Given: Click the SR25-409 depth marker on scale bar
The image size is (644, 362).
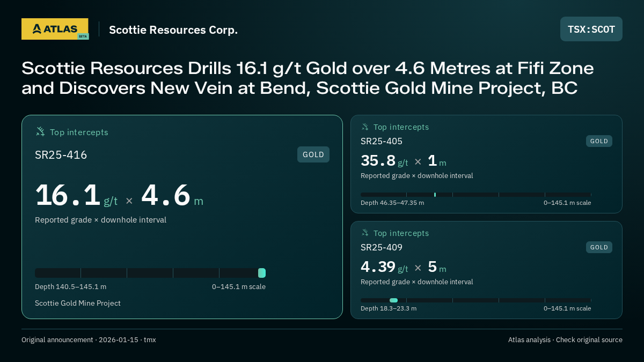Looking at the screenshot, I should [x=394, y=300].
